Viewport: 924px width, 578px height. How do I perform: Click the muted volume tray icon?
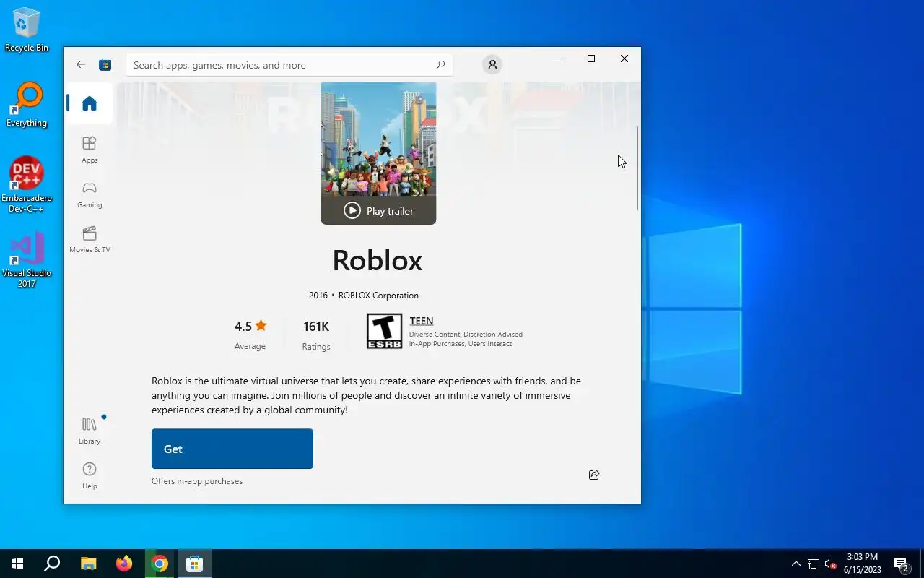(830, 564)
